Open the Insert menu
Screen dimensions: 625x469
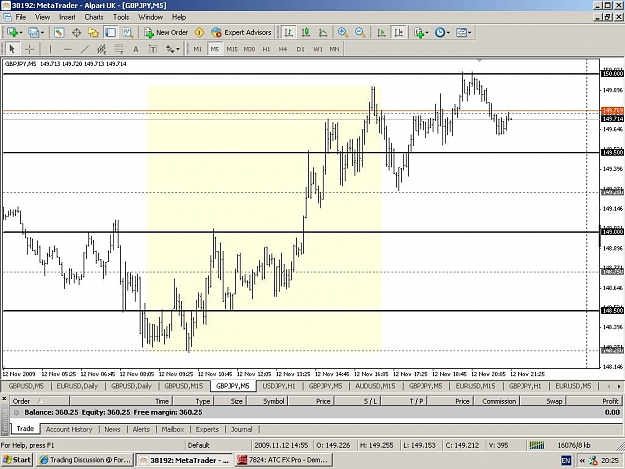pos(67,17)
